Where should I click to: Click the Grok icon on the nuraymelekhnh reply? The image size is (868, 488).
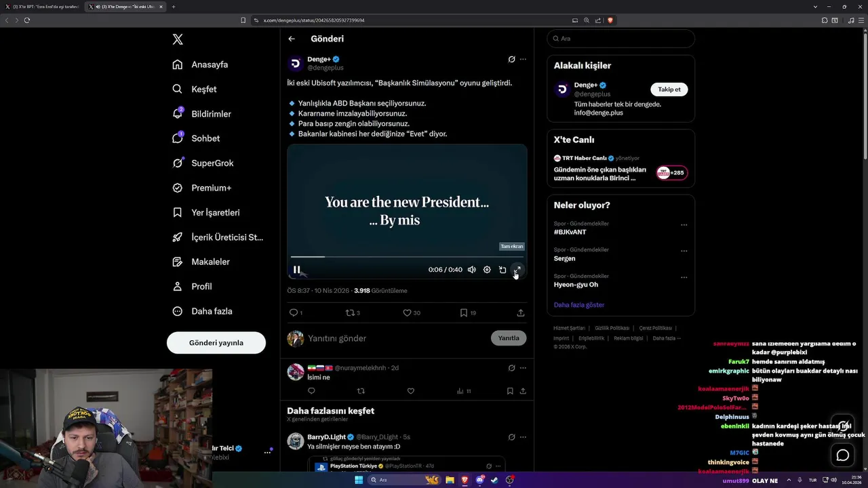(511, 368)
